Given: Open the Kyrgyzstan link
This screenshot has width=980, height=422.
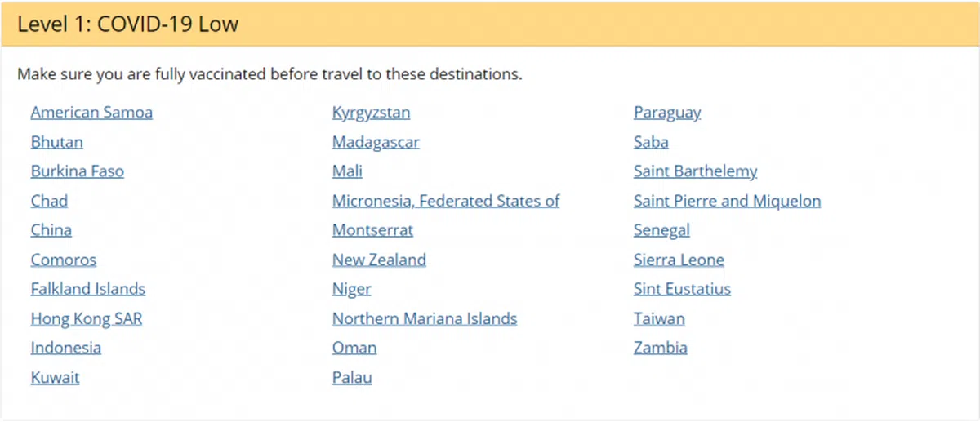Looking at the screenshot, I should click(x=371, y=113).
